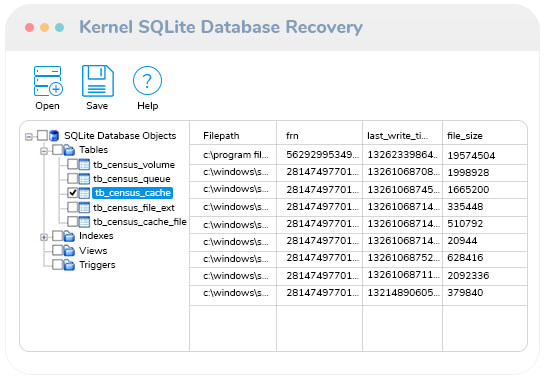Select the Tables tree label
Image resolution: width=545 pixels, height=380 pixels.
click(x=93, y=150)
